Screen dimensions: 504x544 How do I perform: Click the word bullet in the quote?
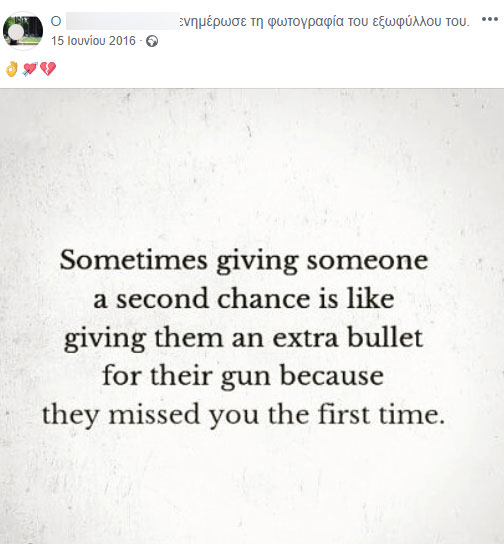coord(385,337)
